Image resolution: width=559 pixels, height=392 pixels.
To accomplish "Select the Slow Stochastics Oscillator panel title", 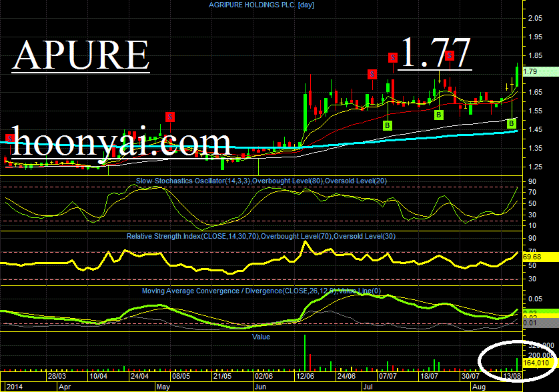I will [x=261, y=181].
